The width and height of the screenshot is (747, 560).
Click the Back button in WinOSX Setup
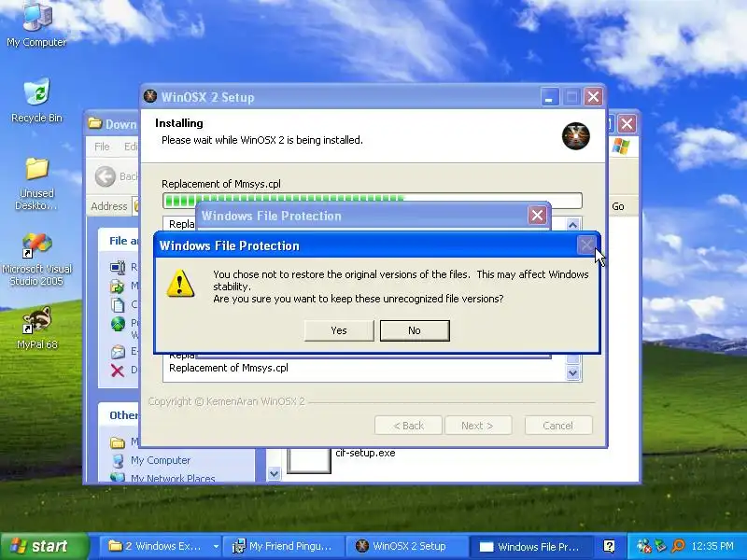pos(408,426)
